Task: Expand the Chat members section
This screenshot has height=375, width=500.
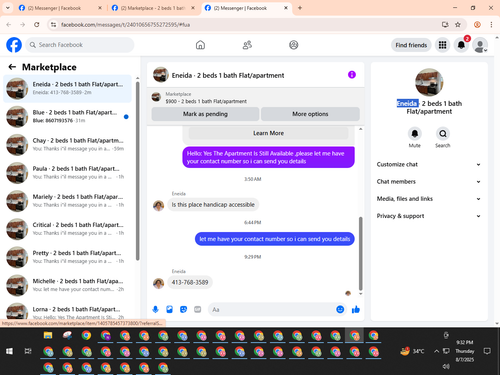Action: (x=429, y=182)
